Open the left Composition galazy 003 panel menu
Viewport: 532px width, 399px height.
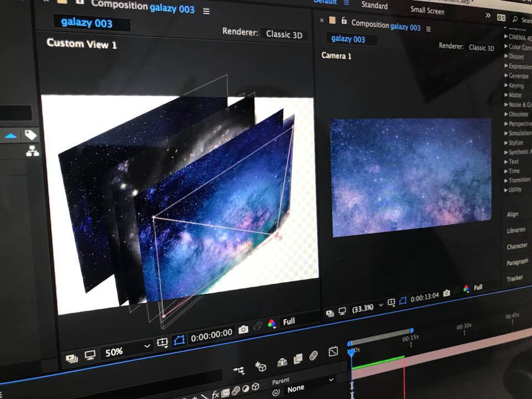tap(206, 11)
